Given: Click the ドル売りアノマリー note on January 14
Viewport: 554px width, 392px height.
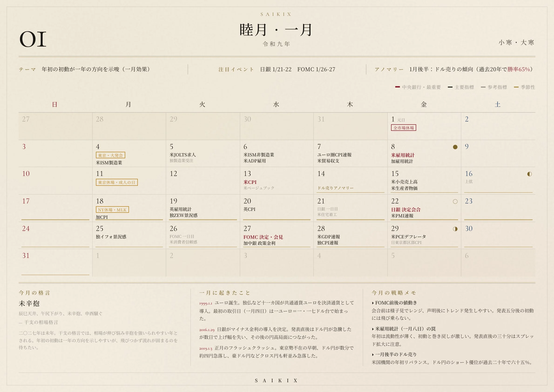Looking at the screenshot, I should (x=335, y=188).
